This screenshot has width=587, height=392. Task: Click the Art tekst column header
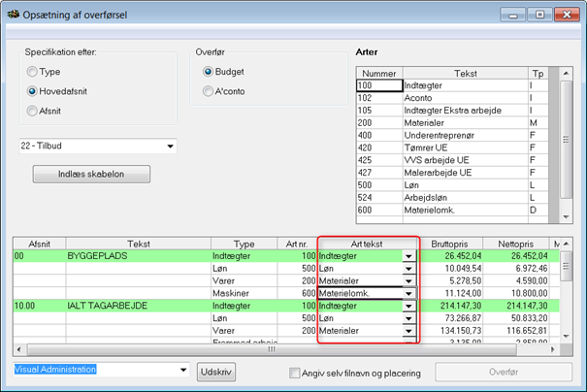(x=368, y=243)
